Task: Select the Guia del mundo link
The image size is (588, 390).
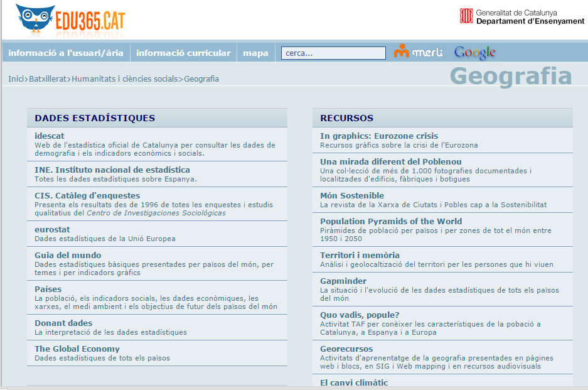Action: pos(68,255)
